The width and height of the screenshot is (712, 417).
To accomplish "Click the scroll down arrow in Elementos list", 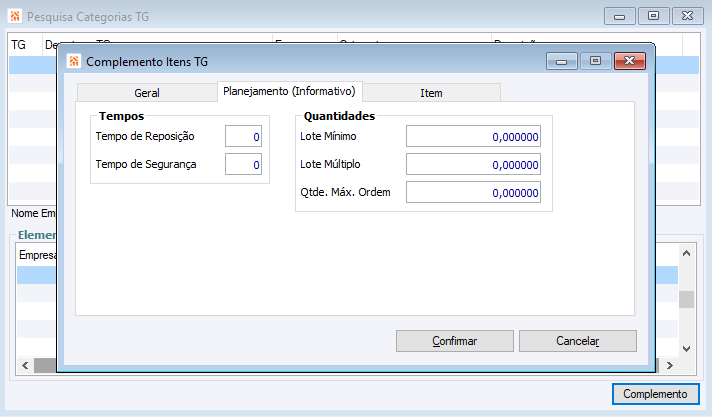I will point(687,349).
